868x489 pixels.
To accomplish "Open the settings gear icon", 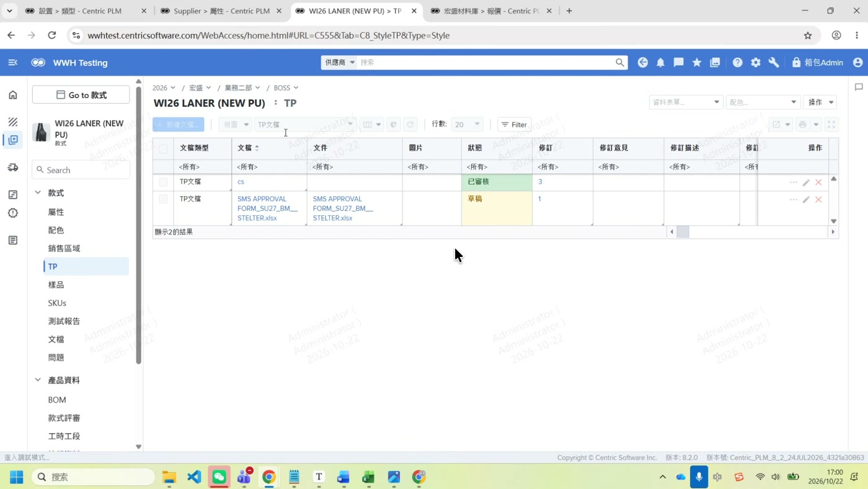I will 756,63.
